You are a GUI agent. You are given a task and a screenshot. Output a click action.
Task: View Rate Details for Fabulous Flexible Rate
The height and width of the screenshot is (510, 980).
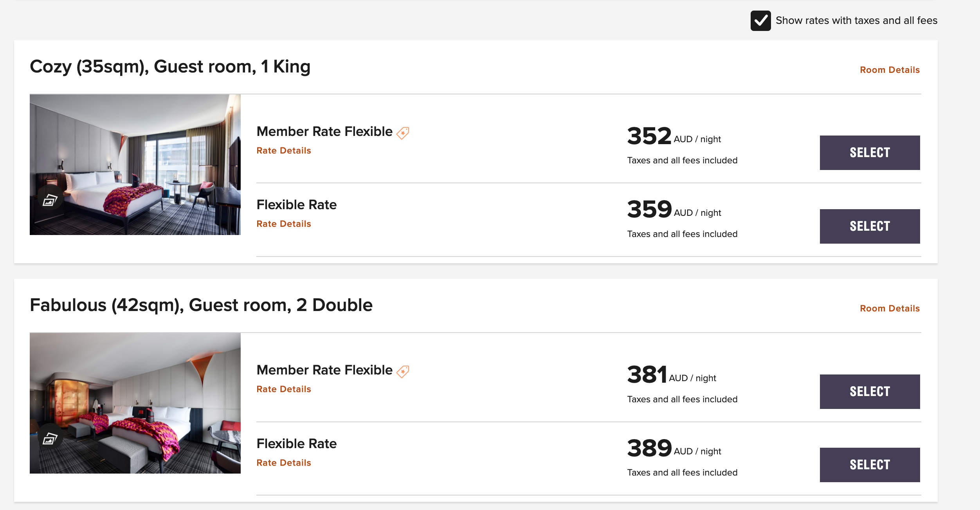pos(284,463)
